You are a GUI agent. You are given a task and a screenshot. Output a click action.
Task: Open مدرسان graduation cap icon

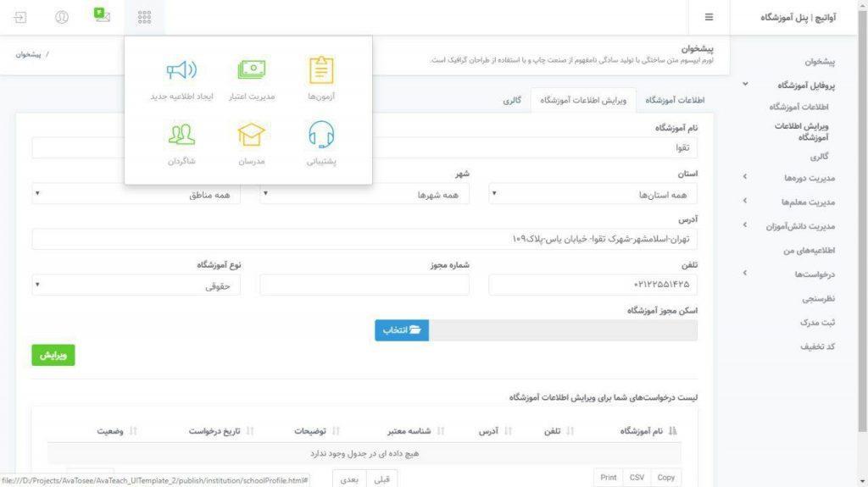[252, 136]
